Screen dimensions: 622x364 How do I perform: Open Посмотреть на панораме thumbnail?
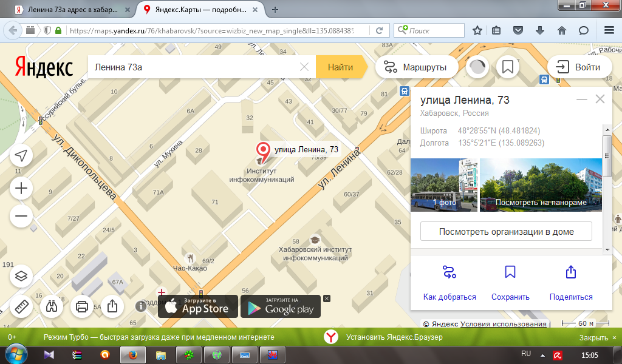[541, 185]
